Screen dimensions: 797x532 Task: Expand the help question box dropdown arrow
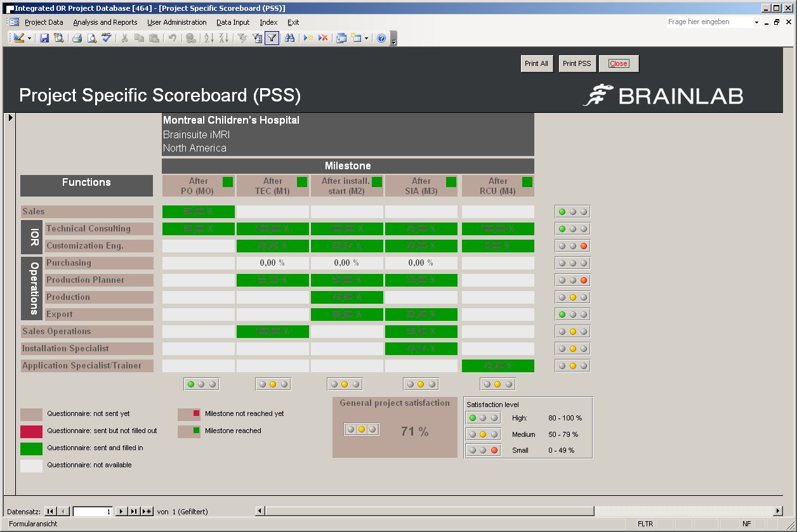(x=756, y=22)
